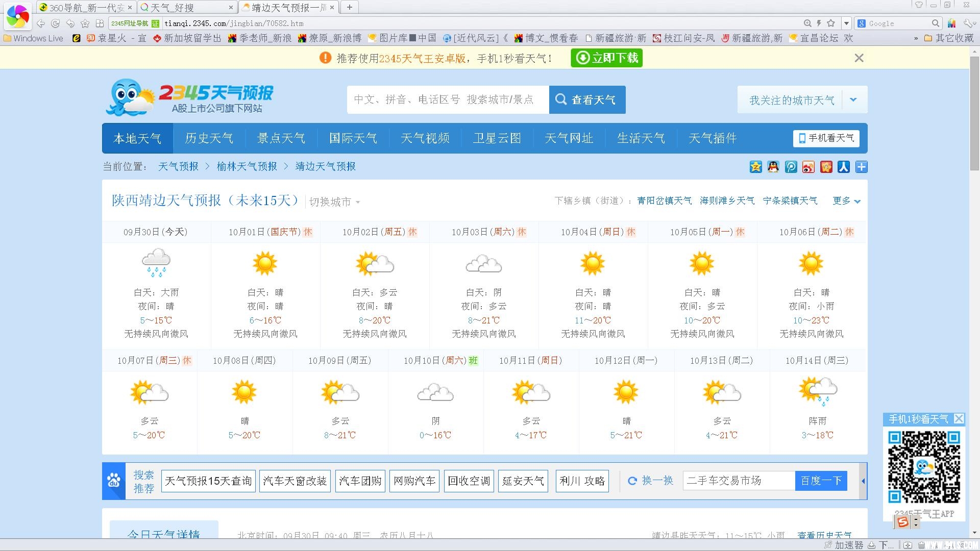Open 其它收藏 bookmarks folder
The height and width of the screenshot is (551, 980).
pos(949,38)
